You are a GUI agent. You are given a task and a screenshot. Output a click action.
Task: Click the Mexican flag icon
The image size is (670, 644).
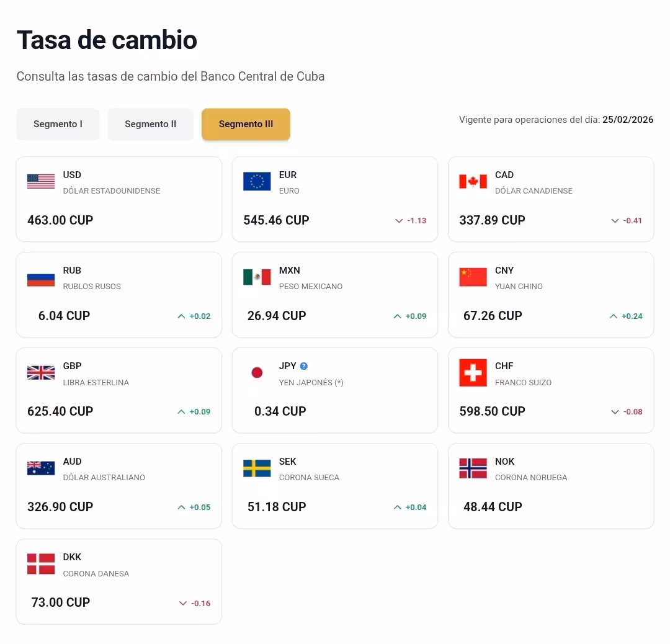pos(257,277)
